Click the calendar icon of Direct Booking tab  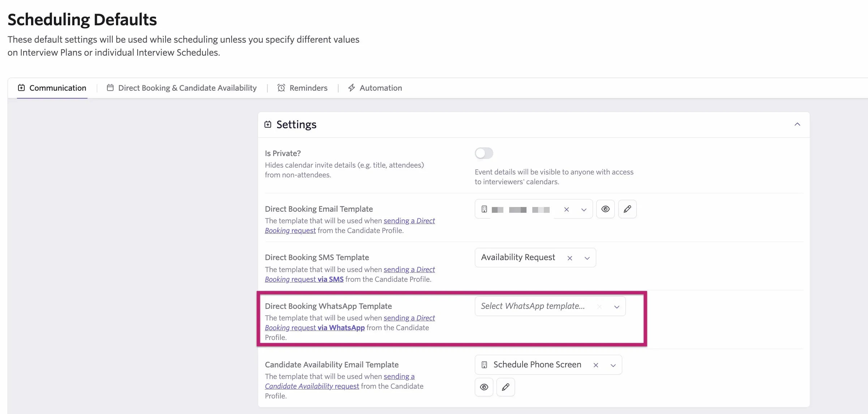point(110,88)
